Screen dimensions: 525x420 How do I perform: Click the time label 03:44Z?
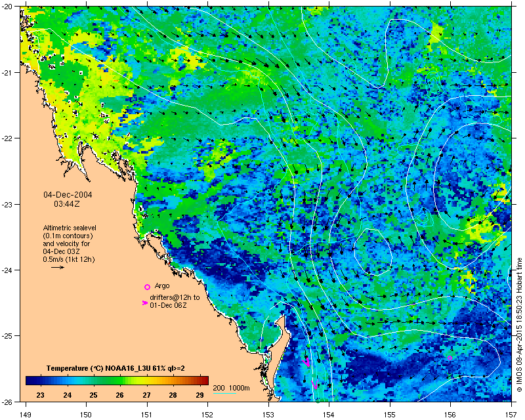(x=67, y=203)
